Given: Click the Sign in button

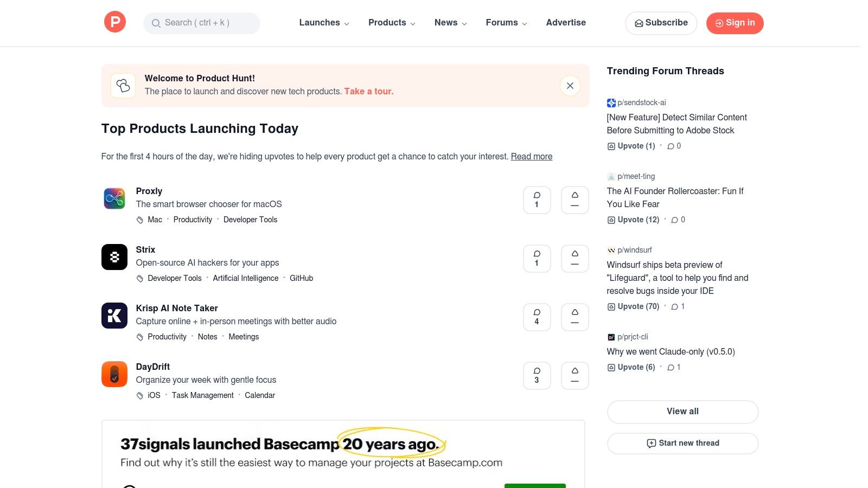Looking at the screenshot, I should pos(735,23).
